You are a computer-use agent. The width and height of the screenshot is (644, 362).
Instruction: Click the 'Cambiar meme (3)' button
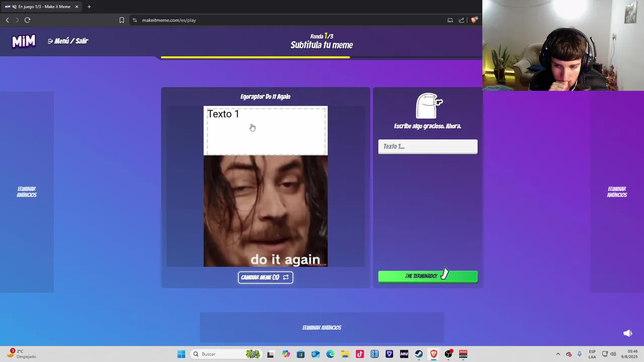(x=265, y=277)
